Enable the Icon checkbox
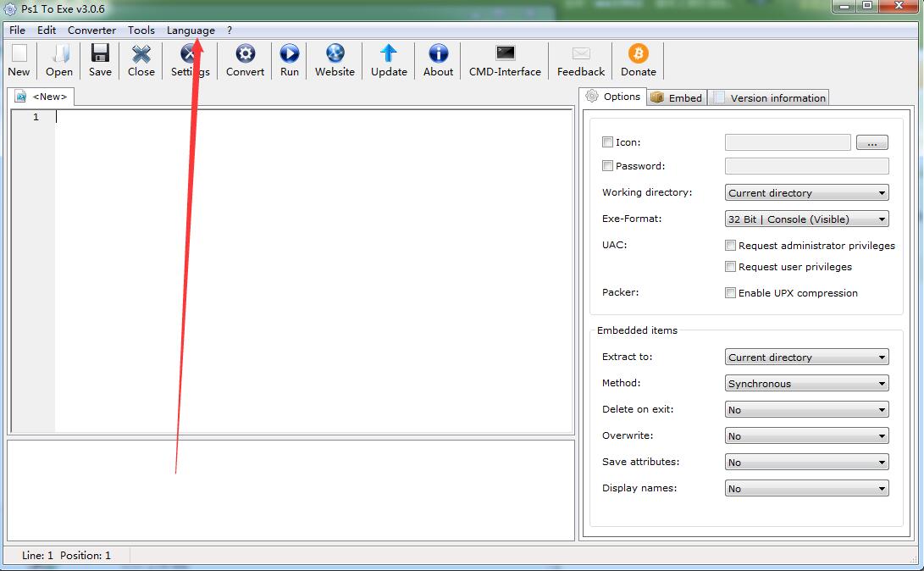Image resolution: width=924 pixels, height=571 pixels. coord(607,142)
